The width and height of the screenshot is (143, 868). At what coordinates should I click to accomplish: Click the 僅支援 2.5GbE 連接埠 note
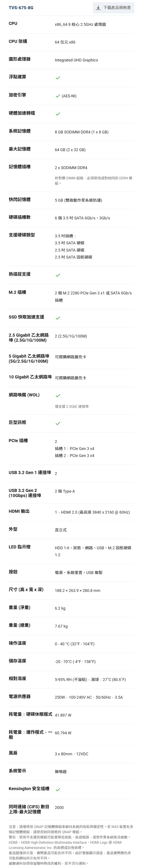72,407
